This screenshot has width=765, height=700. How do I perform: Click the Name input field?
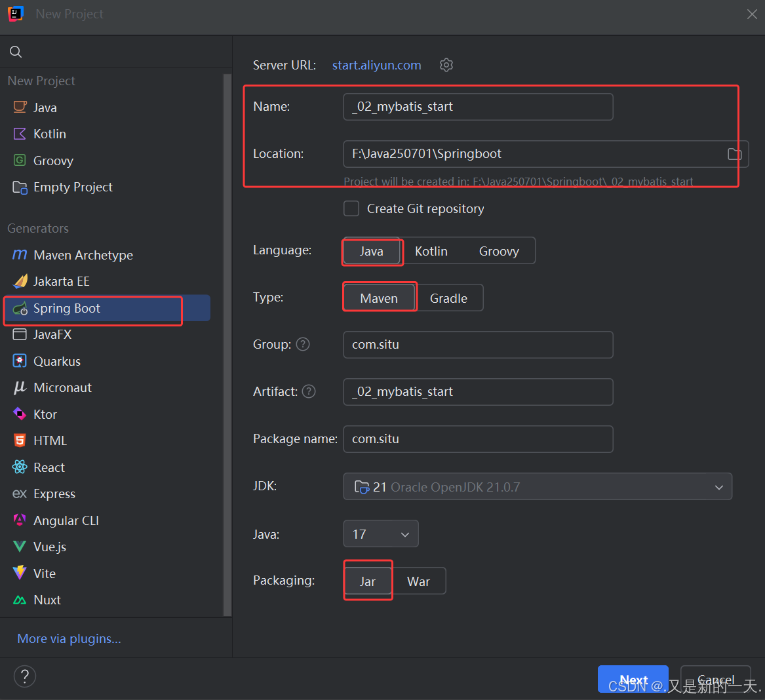tap(478, 107)
